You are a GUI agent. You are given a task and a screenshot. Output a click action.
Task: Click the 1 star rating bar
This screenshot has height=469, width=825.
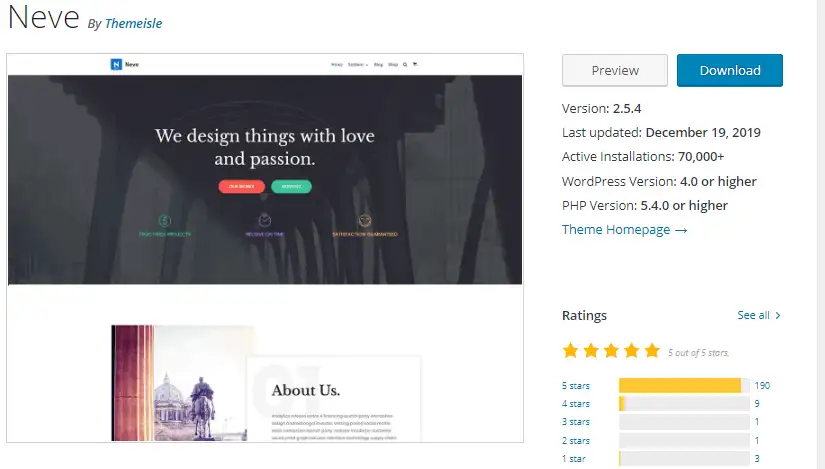(684, 459)
